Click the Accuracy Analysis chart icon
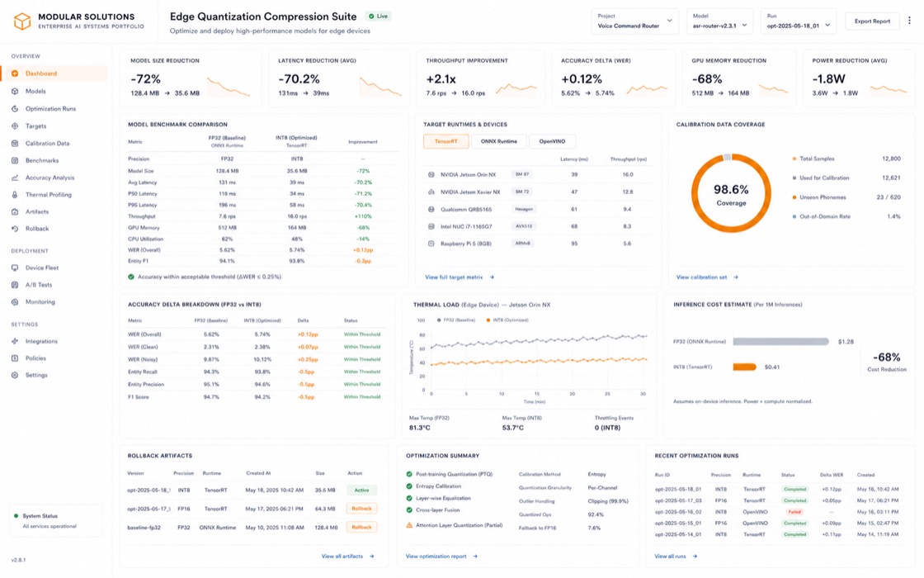Image resolution: width=924 pixels, height=578 pixels. [15, 178]
